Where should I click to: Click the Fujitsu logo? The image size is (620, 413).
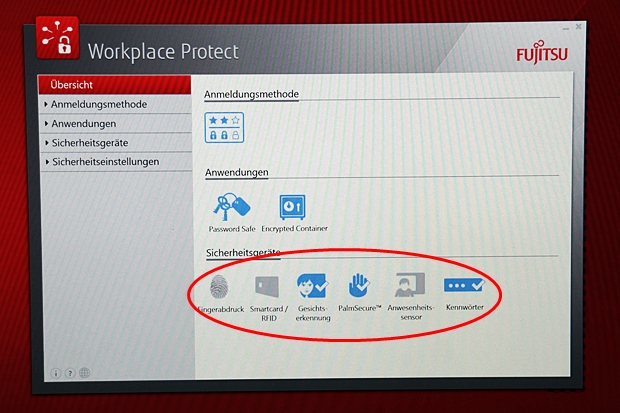pos(542,53)
